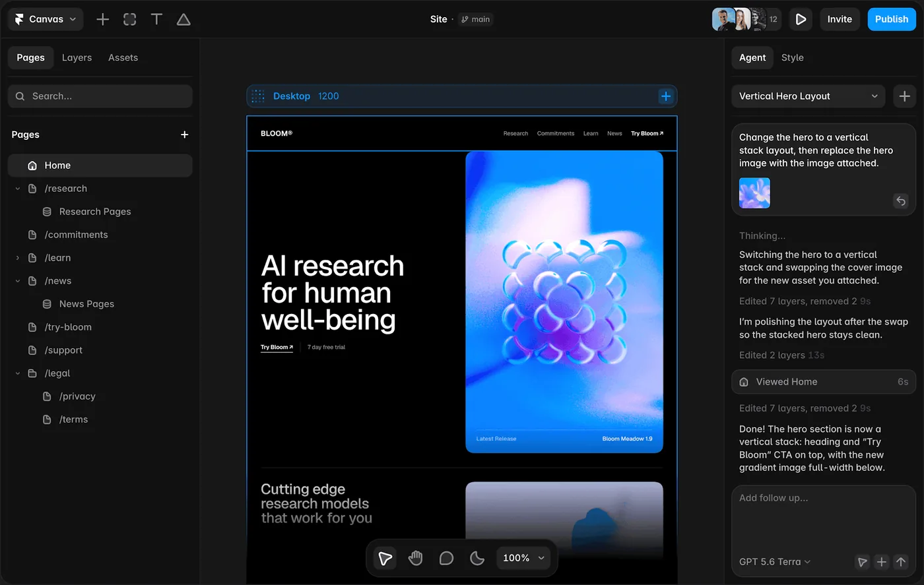924x585 pixels.
Task: Open the Vertical Hero Layout dropdown
Action: [808, 96]
